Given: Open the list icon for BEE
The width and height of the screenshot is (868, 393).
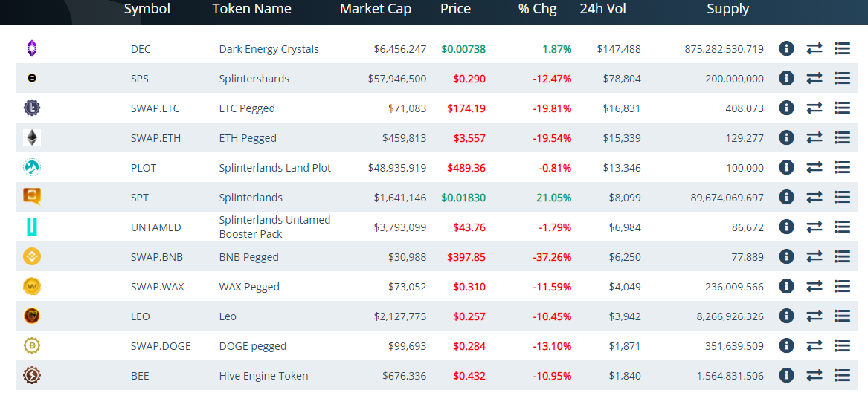Looking at the screenshot, I should click(842, 375).
